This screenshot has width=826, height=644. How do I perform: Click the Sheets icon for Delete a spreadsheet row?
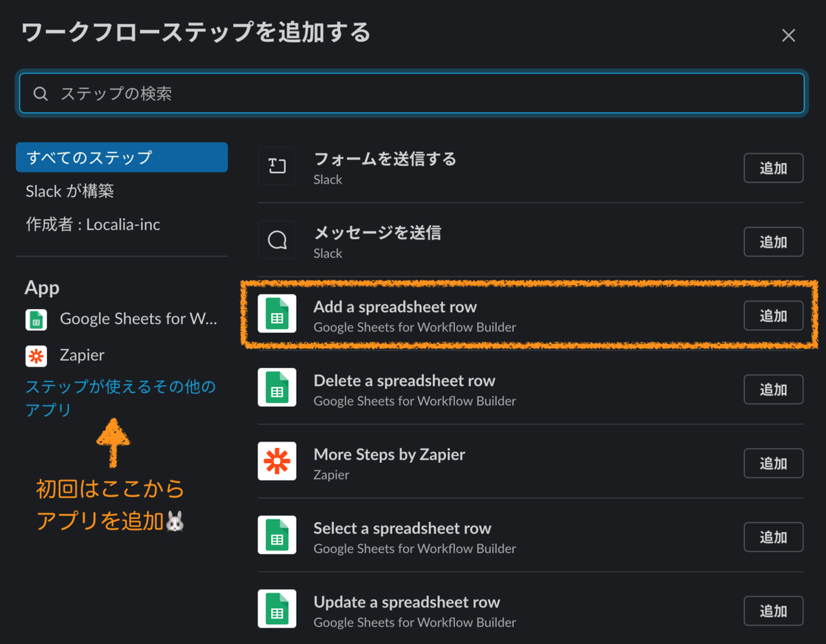point(277,387)
